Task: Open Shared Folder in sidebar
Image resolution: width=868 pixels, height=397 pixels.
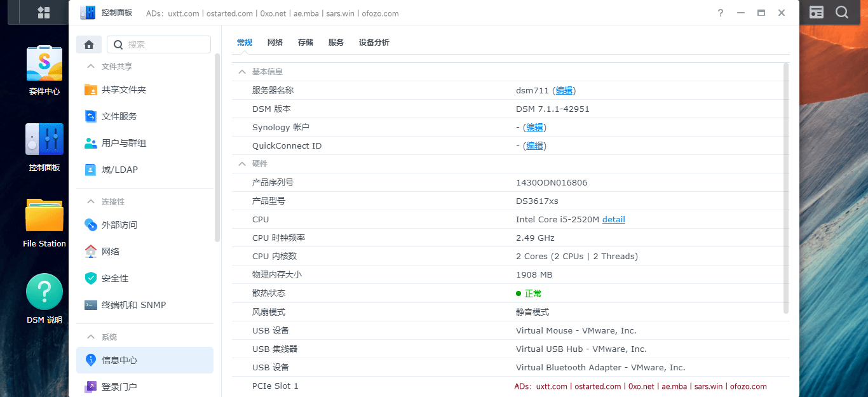Action: (145, 90)
